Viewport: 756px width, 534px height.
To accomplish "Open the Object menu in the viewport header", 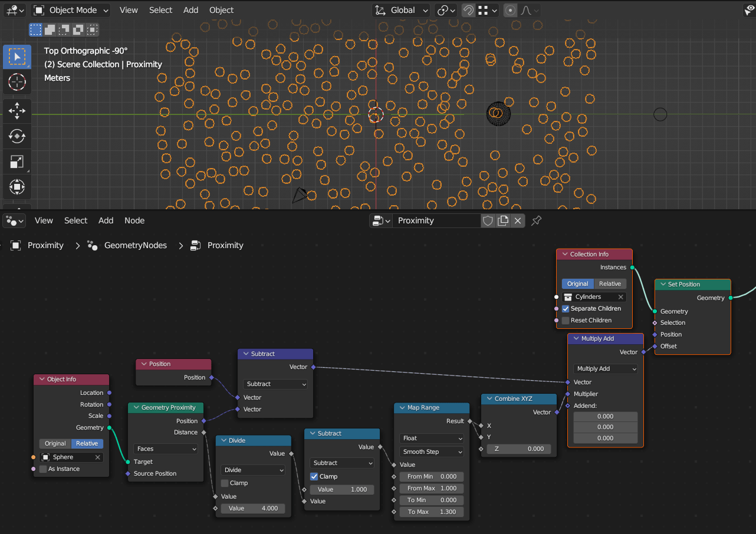I will click(221, 10).
